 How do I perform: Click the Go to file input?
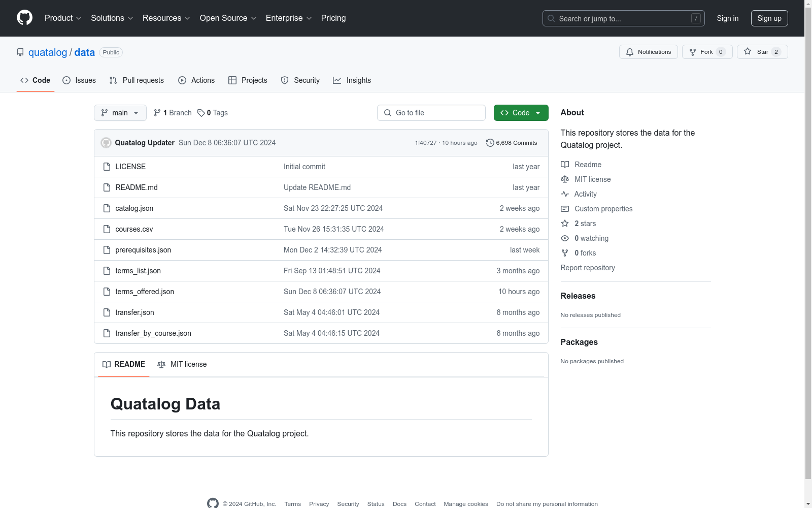pos(431,113)
